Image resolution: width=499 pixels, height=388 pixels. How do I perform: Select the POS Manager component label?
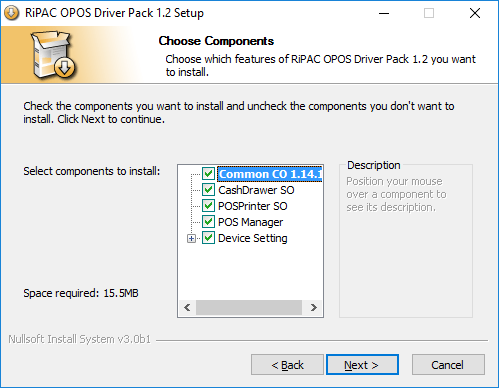tap(250, 222)
